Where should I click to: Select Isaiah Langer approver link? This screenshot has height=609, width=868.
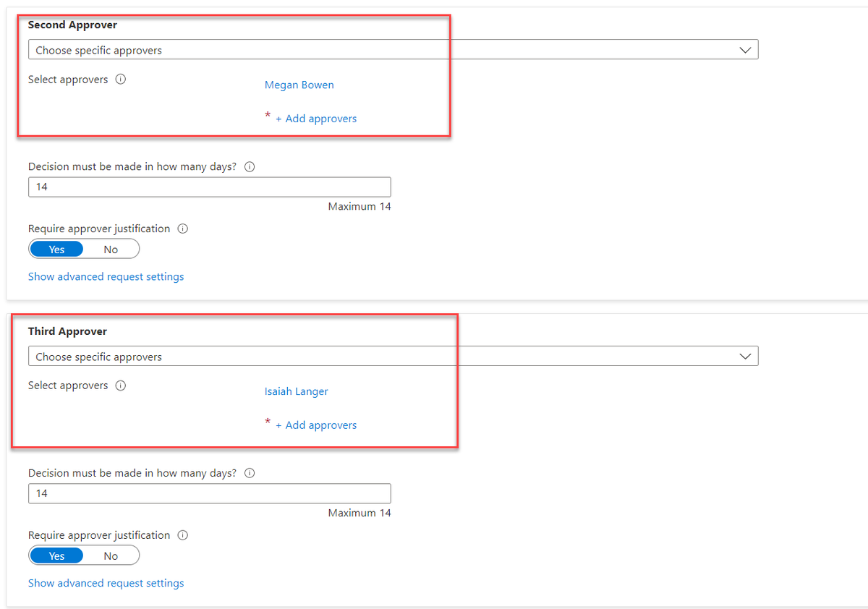(x=296, y=391)
